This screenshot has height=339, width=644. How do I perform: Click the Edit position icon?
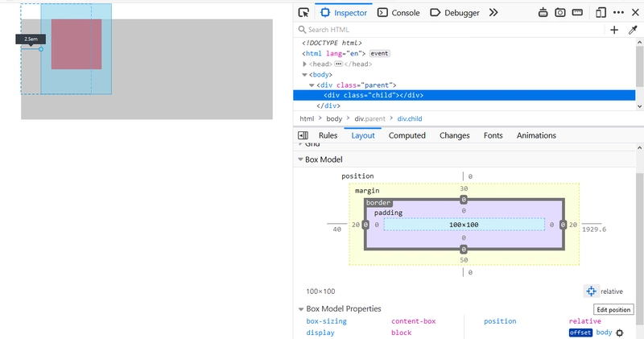pos(591,291)
